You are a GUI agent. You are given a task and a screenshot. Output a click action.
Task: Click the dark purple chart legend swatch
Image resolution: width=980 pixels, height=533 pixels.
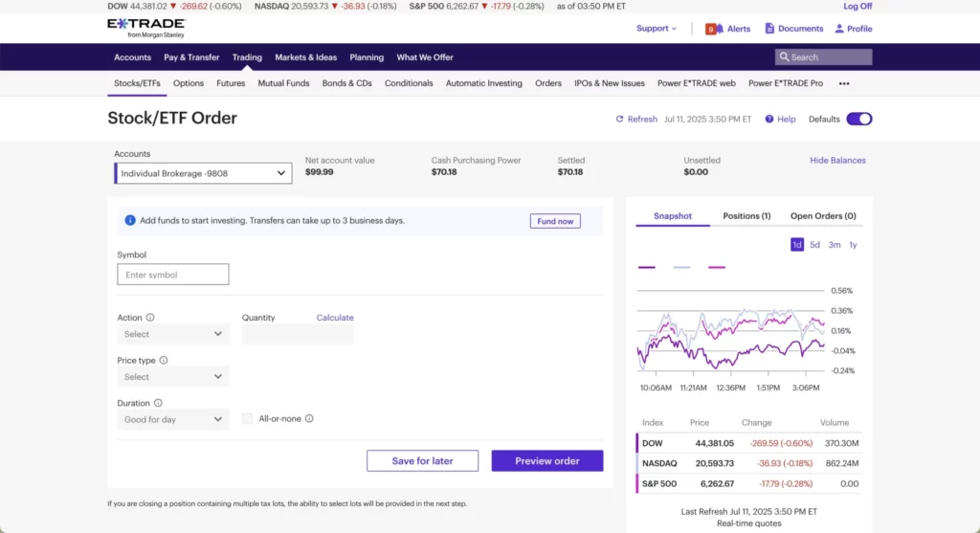point(647,267)
